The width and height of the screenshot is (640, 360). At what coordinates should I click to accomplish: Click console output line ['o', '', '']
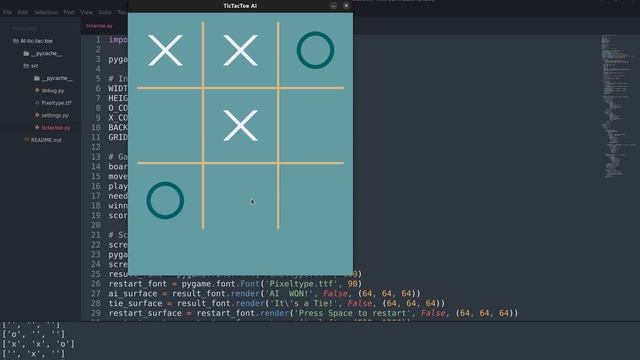click(x=33, y=334)
